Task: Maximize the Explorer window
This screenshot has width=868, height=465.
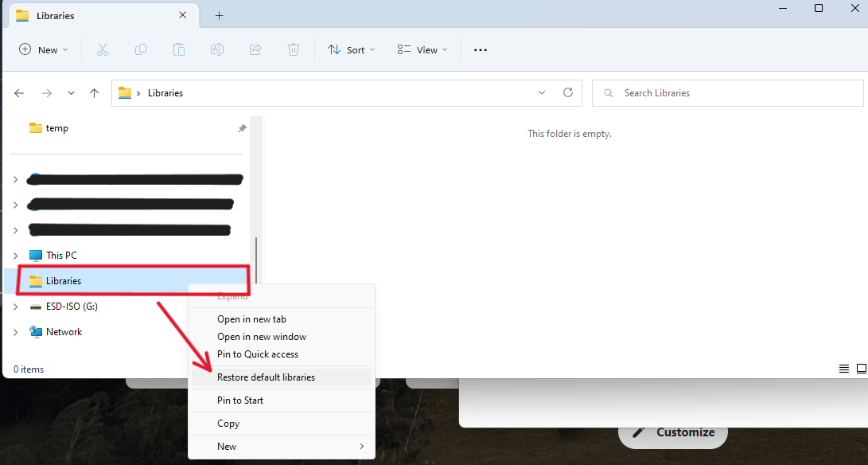Action: click(819, 8)
